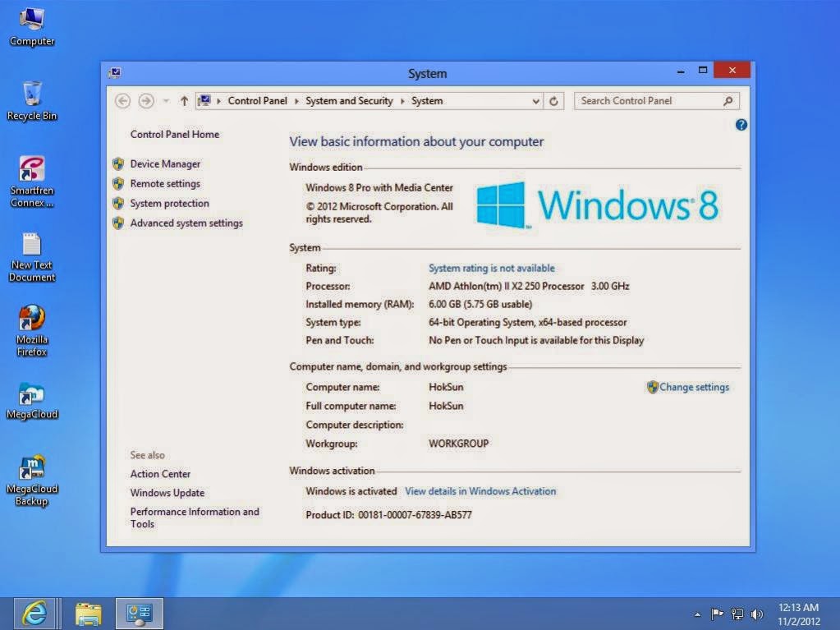Open View details in Windows Activation
The height and width of the screenshot is (630, 840).
tap(480, 491)
